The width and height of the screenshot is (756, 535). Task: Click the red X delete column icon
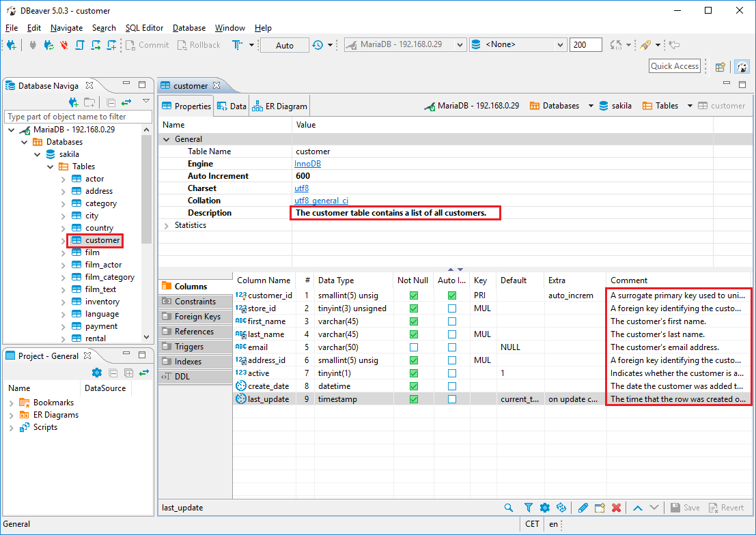616,508
